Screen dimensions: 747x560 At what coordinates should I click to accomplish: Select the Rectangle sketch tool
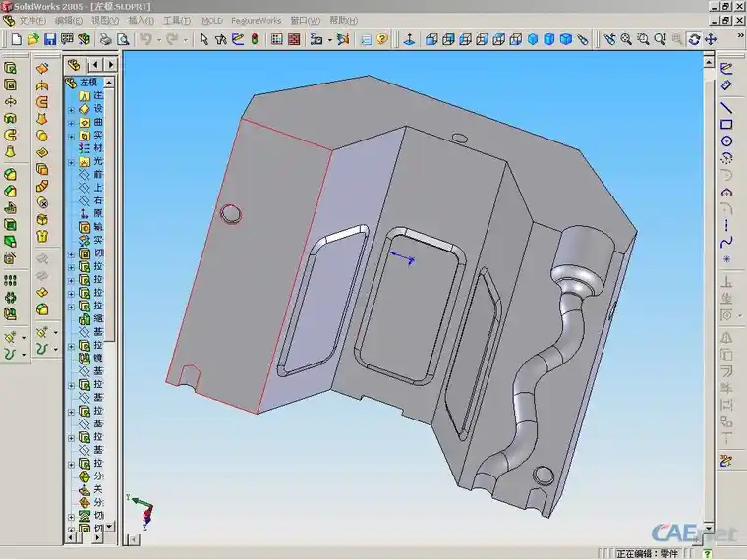click(x=726, y=125)
